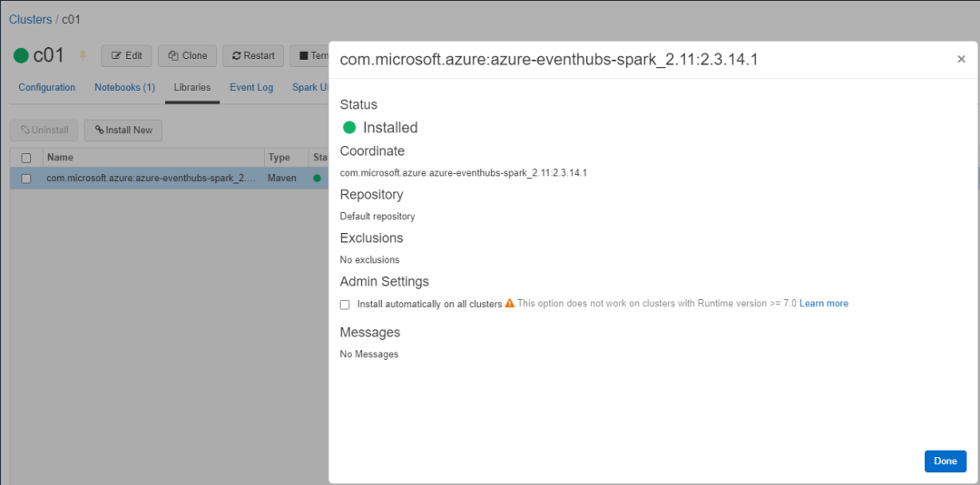Image resolution: width=980 pixels, height=485 pixels.
Task: Open the Learn more link
Action: (824, 304)
